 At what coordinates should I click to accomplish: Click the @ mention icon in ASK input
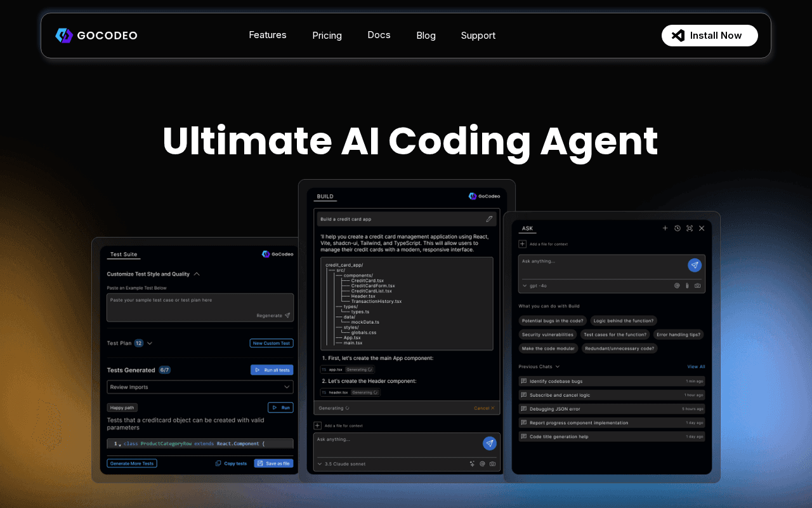pyautogui.click(x=677, y=286)
